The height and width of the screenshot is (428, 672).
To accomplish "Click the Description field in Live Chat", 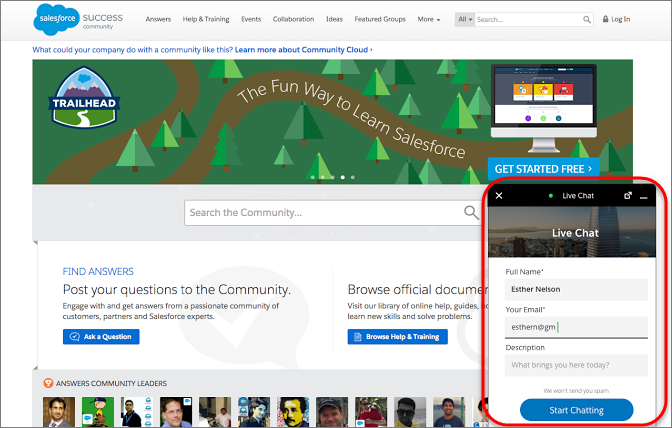I will click(576, 365).
